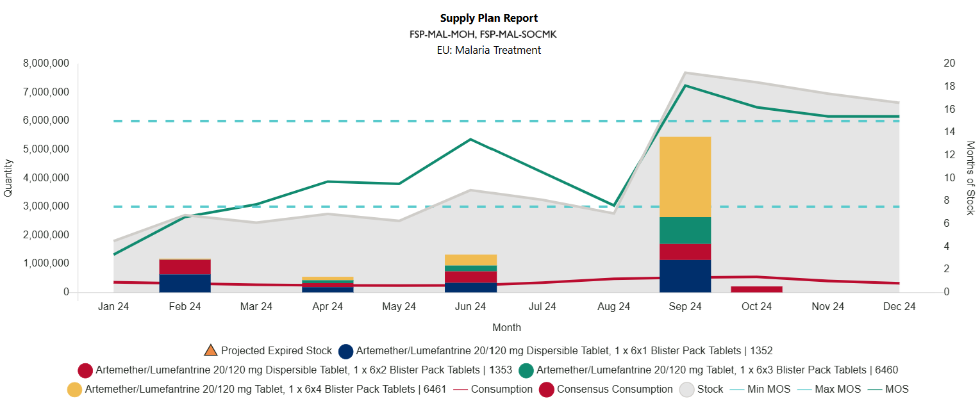Viewport: 980px width, 401px height.
Task: Click yellow legend circle for product 6461
Action: click(75, 389)
